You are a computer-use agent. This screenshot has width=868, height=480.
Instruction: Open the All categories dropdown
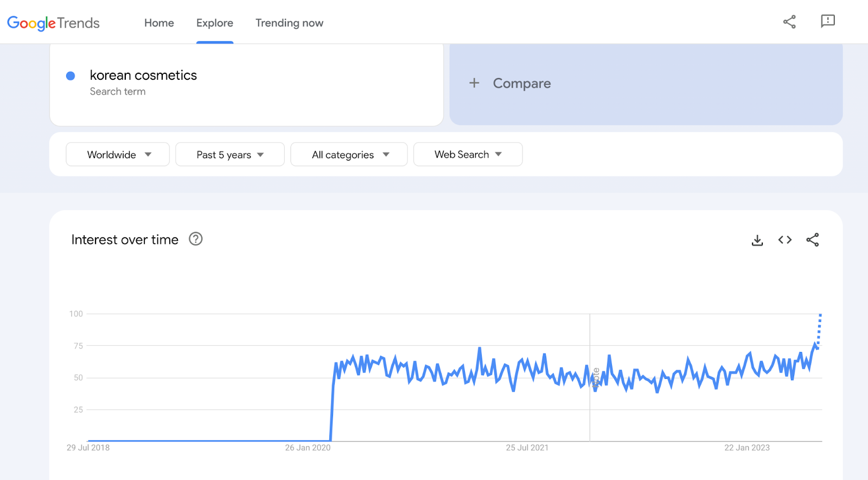coord(349,155)
